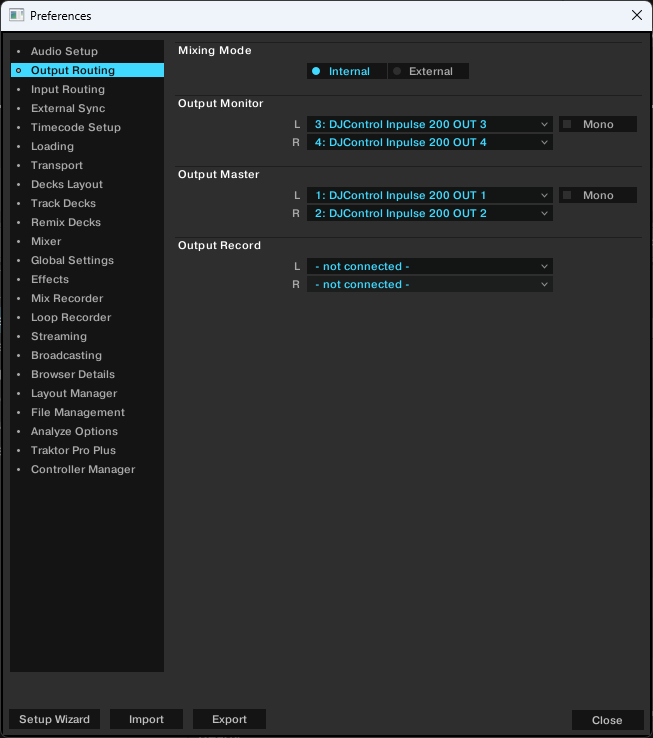Go to Track Decks settings
Image resolution: width=653 pixels, height=738 pixels.
pyautogui.click(x=87, y=203)
